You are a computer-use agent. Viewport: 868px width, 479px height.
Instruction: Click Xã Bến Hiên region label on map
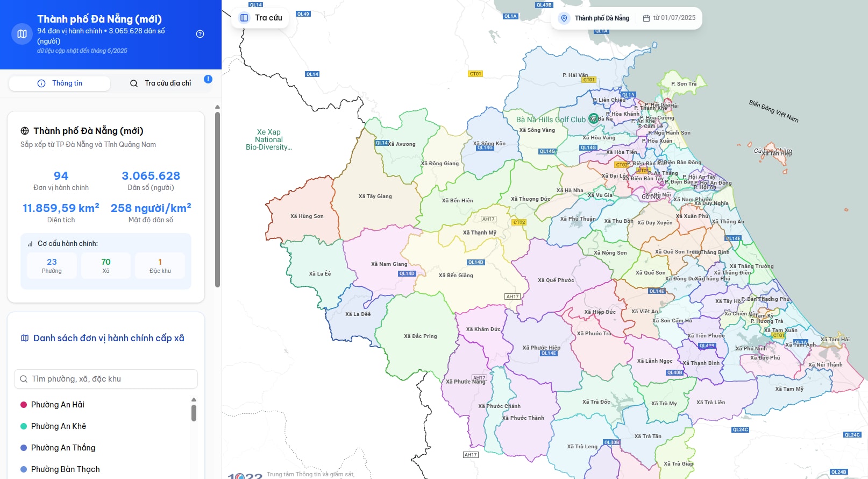(458, 201)
